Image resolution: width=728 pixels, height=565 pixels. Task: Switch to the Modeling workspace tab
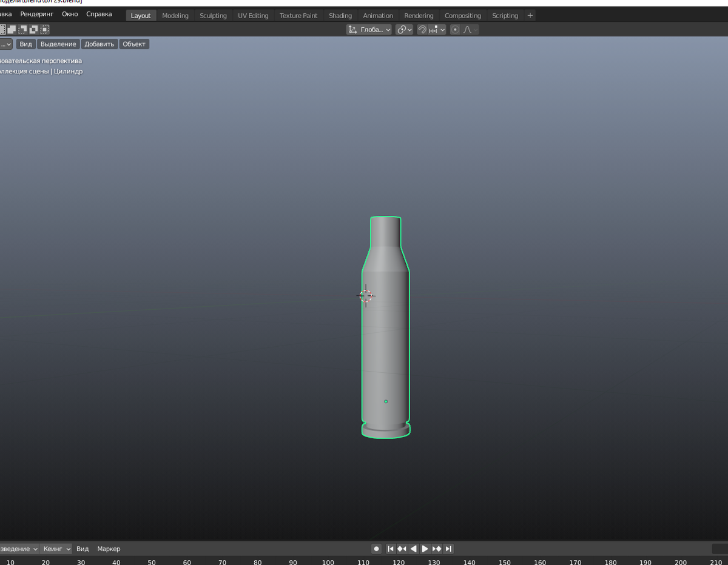tap(175, 15)
